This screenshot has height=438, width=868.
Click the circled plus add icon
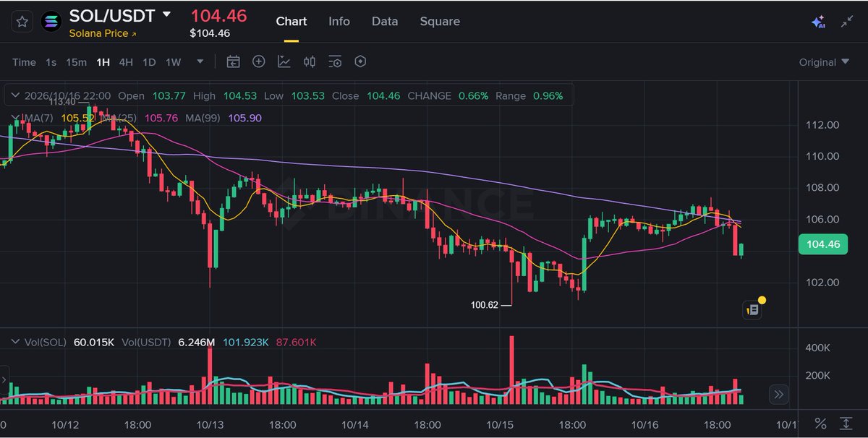tap(258, 62)
